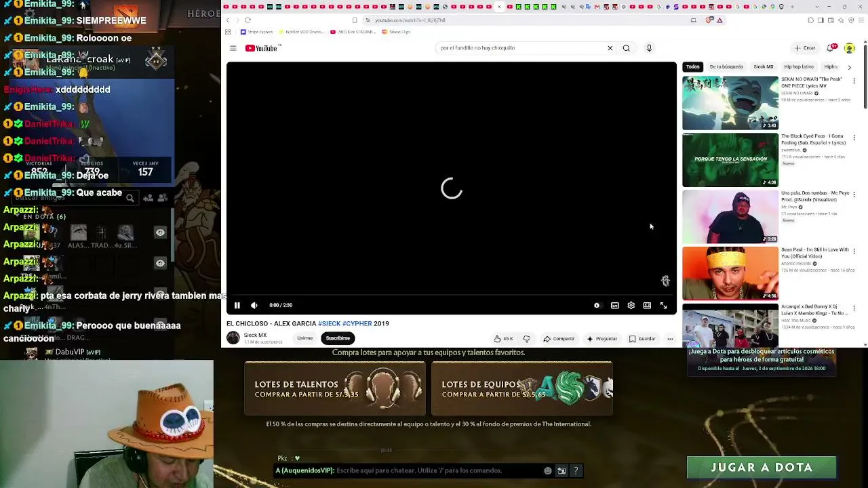Clear the YouTube search text

[610, 48]
